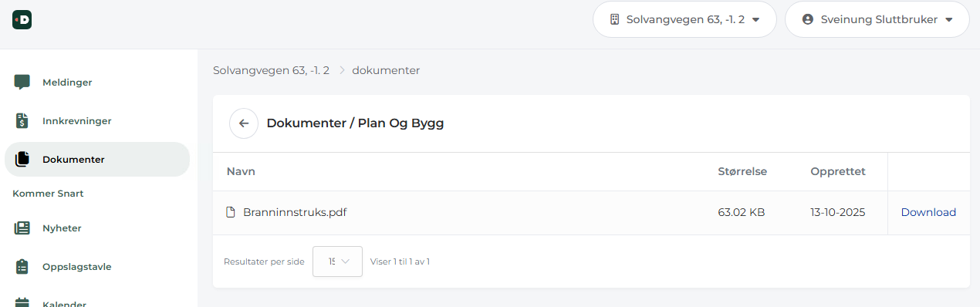Screen dimensions: 980x307
Task: Click the building icon in property selector
Action: click(x=615, y=19)
